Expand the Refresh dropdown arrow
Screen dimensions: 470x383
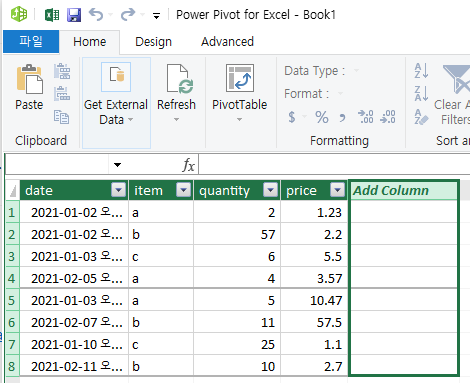coord(176,119)
